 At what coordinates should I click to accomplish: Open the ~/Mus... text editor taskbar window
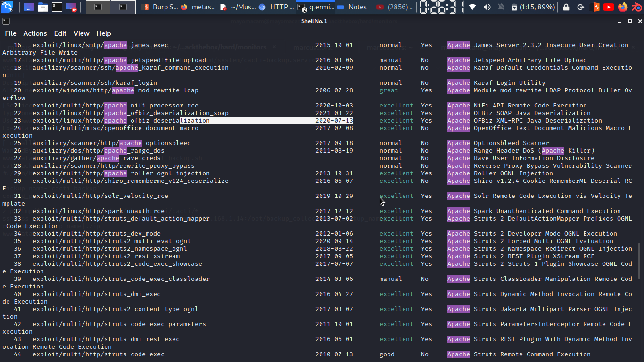[x=238, y=7]
